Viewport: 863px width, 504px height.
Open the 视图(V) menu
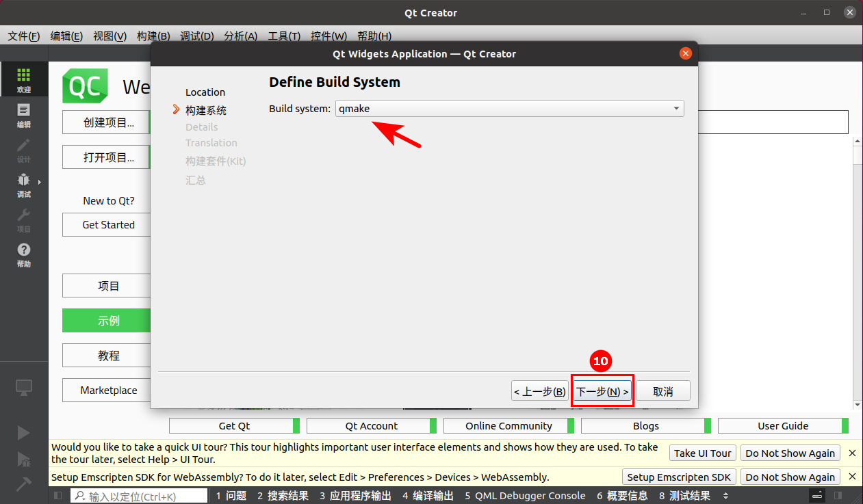click(110, 36)
